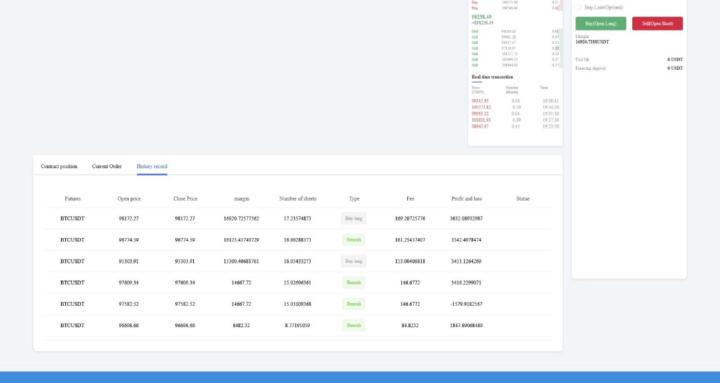This screenshot has height=383, width=720.
Task: Select the BTCUSDT cell in the 98172.27 row
Action: pos(73,219)
